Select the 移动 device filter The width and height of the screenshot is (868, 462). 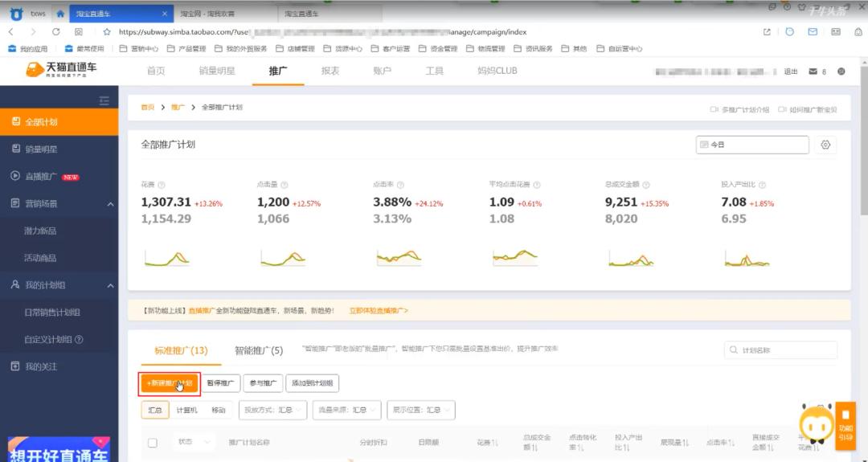click(x=218, y=410)
